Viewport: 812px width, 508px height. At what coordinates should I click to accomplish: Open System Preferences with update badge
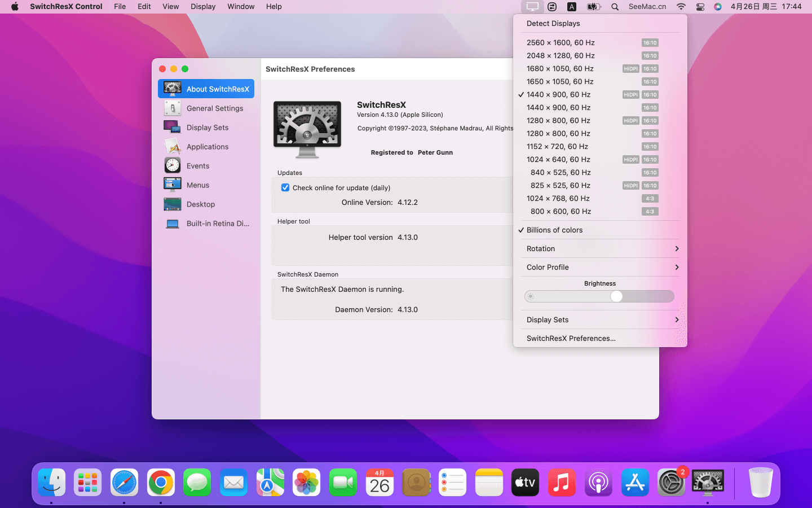671,483
